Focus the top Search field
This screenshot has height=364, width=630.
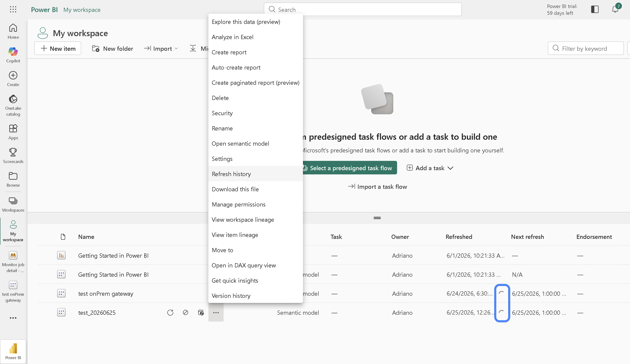click(363, 10)
